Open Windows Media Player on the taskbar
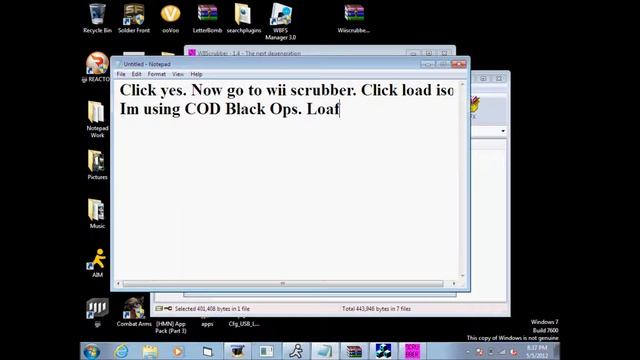 (x=178, y=351)
